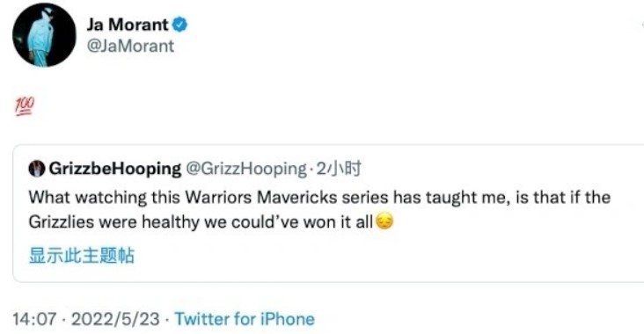Open the Twitter for iPhone source link
This screenshot has width=644, height=334.
coord(245,319)
